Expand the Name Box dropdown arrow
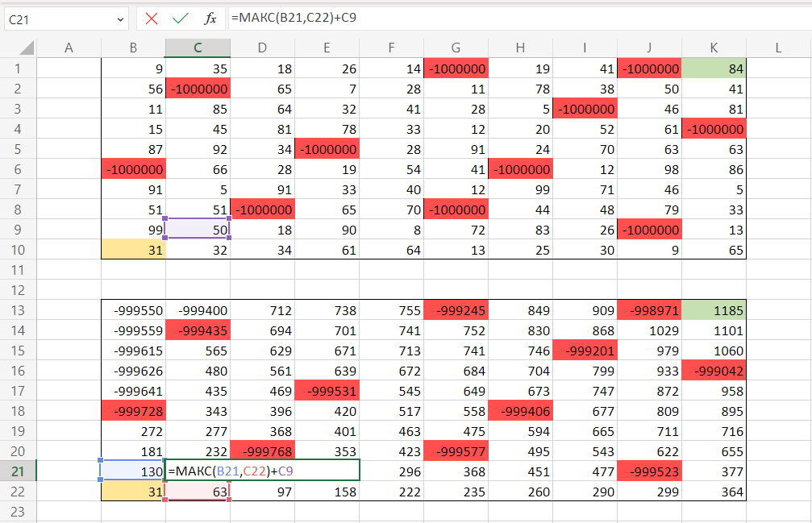812x523 pixels. point(121,19)
